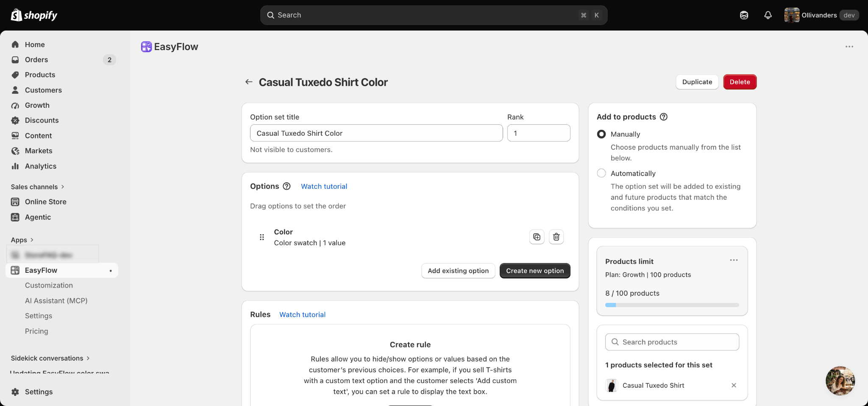
Task: Select EasyFlow app in sidebar
Action: pyautogui.click(x=62, y=270)
